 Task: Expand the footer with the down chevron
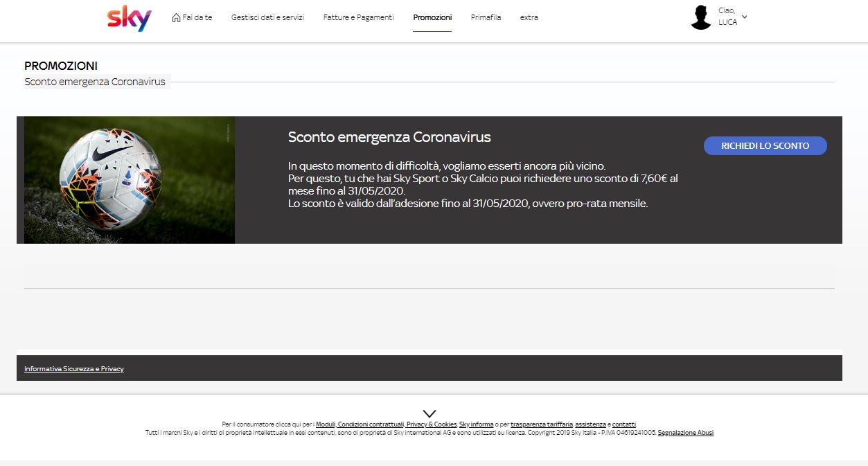click(x=429, y=413)
